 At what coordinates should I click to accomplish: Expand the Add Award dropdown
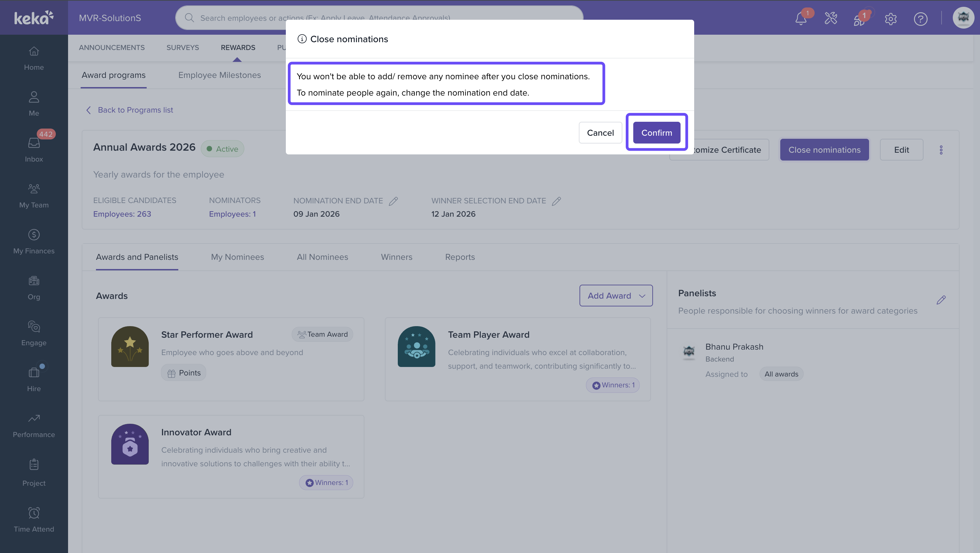[x=616, y=296]
